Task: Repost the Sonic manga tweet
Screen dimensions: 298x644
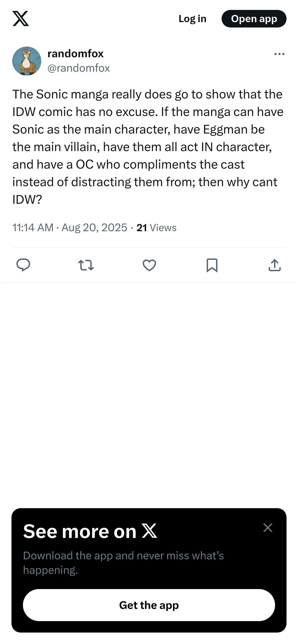Action: pyautogui.click(x=86, y=265)
